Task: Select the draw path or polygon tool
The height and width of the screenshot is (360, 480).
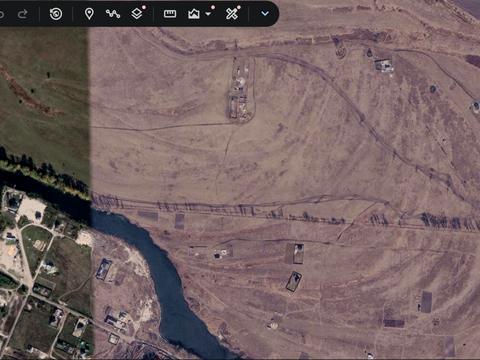Action: pyautogui.click(x=113, y=14)
